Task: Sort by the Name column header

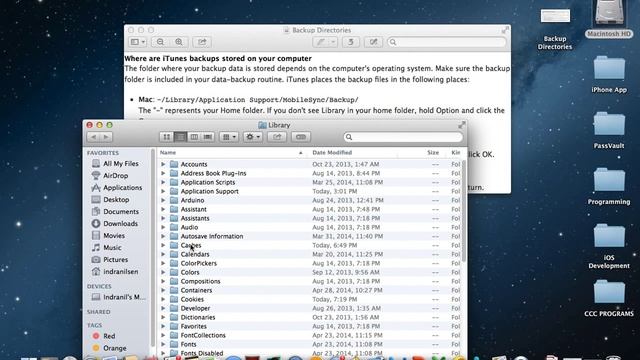Action: pyautogui.click(x=232, y=153)
